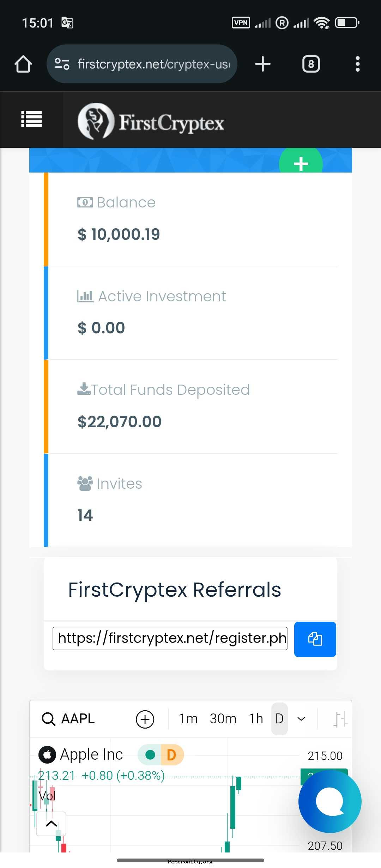Go to browser home page
Screen dimensions: 381x868
(23, 64)
